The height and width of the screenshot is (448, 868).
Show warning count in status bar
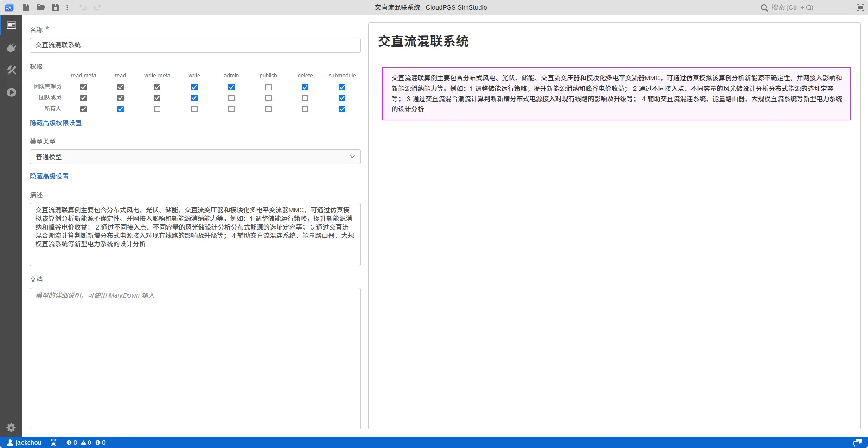pos(86,442)
